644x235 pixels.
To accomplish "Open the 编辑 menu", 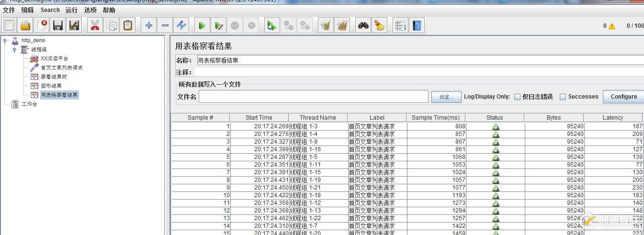I will [x=27, y=10].
